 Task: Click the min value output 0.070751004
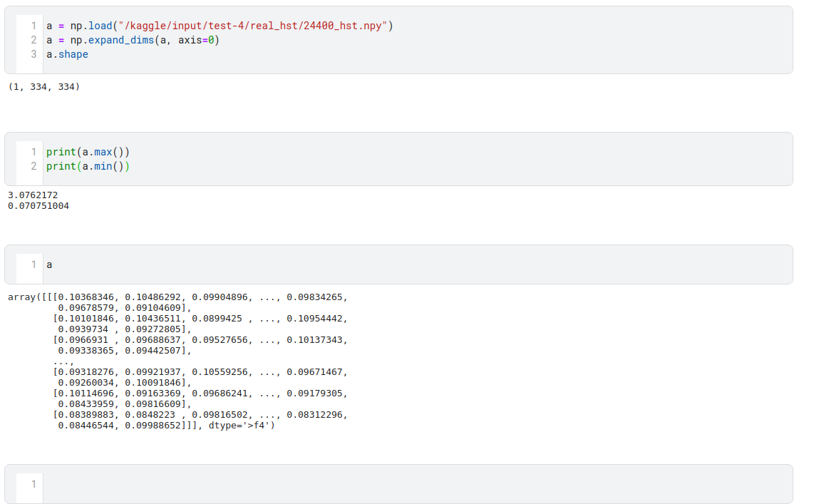tap(38, 206)
